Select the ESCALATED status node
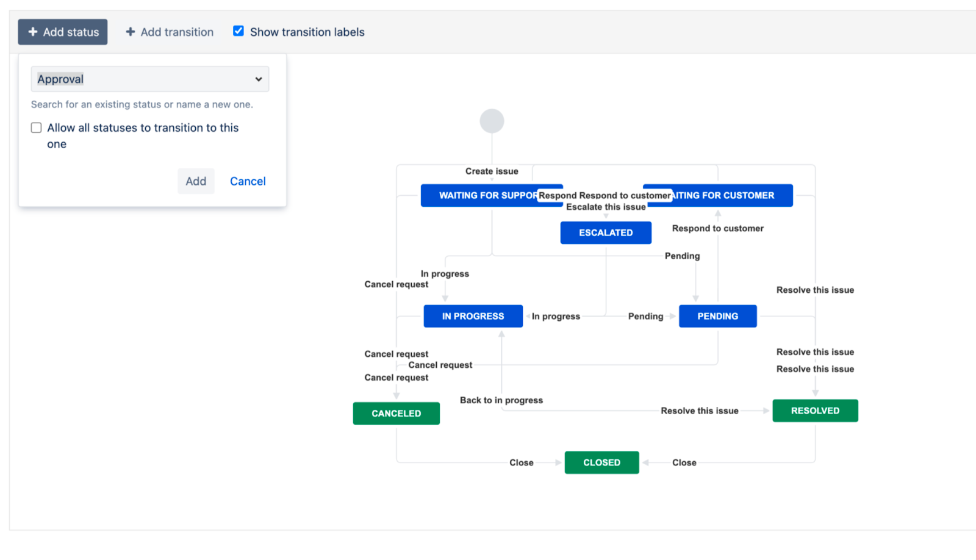This screenshot has width=976, height=560. click(605, 232)
